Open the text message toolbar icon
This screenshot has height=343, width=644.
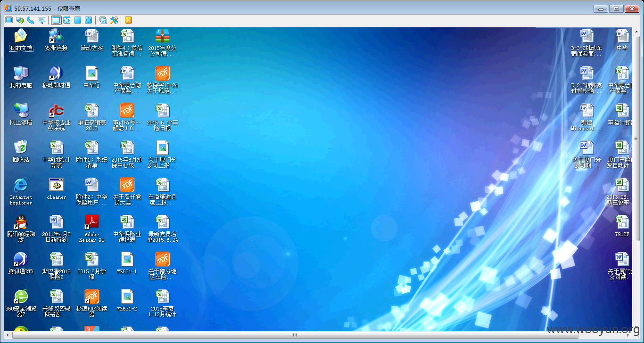coord(41,20)
